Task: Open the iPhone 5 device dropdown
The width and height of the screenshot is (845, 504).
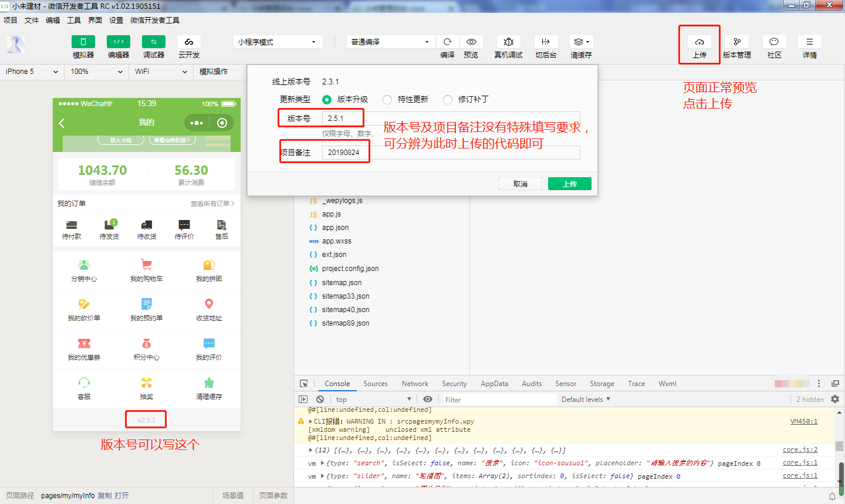Action: 32,72
